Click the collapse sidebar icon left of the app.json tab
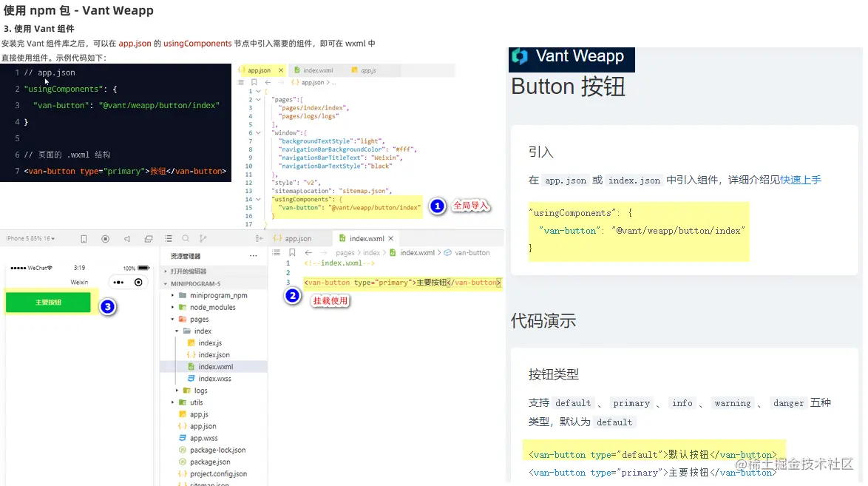This screenshot has height=486, width=868. pos(259,238)
